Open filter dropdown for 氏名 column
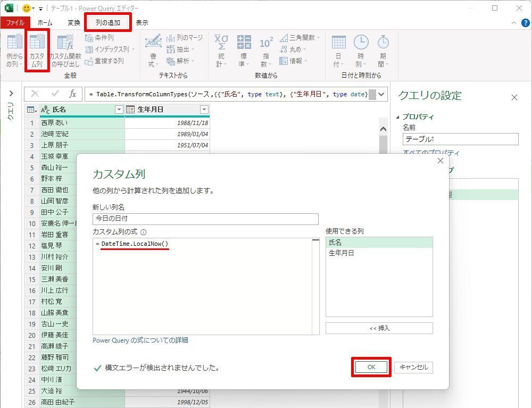Viewport: 532px width, 408px height. click(x=119, y=110)
